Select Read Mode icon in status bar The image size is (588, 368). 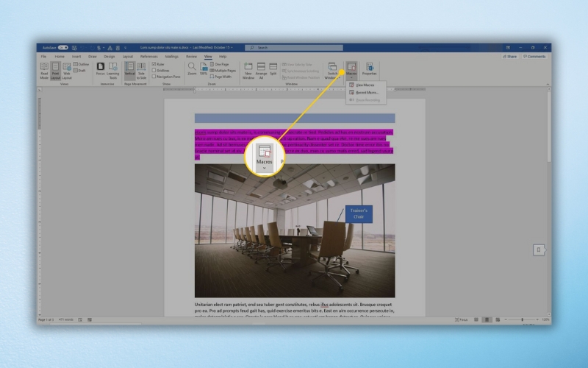point(476,319)
